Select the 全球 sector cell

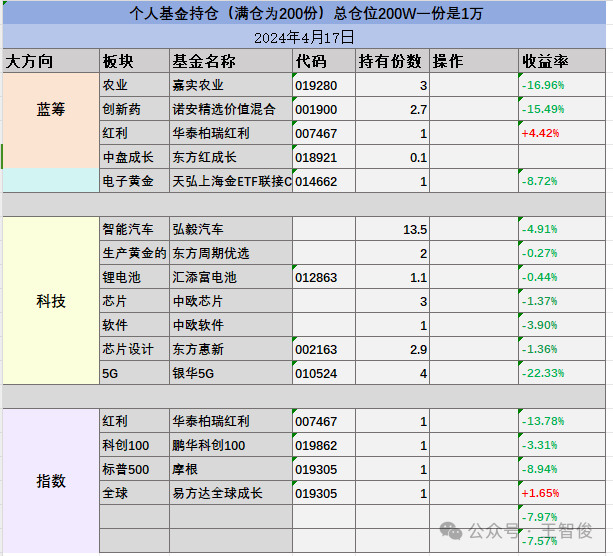[134, 493]
